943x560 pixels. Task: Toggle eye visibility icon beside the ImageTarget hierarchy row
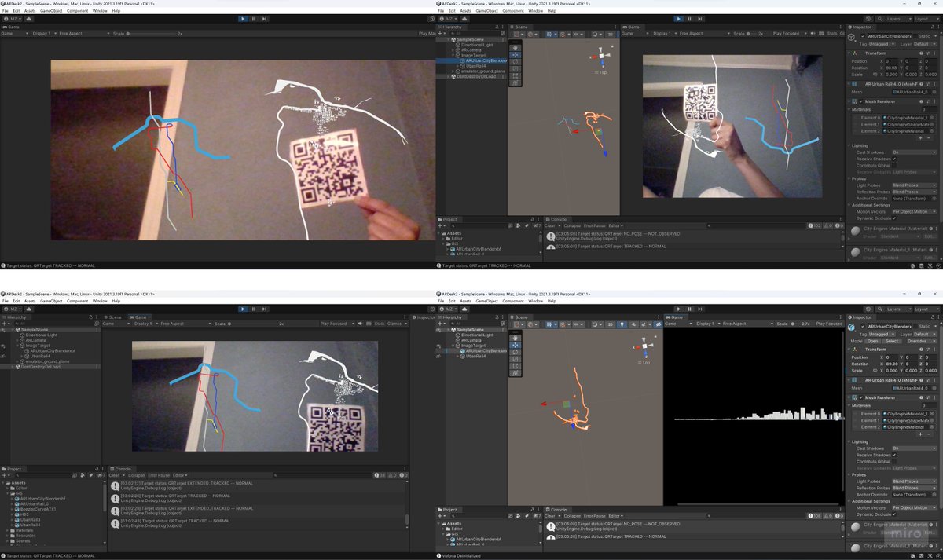[3, 346]
